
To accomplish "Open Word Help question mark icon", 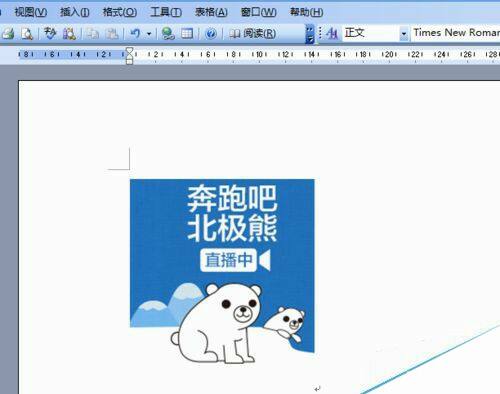I will (211, 33).
